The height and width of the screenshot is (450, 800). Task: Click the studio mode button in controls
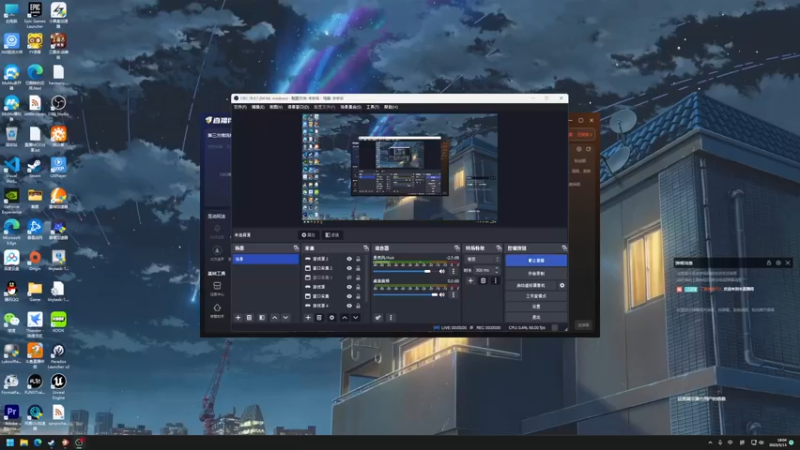[x=536, y=296]
